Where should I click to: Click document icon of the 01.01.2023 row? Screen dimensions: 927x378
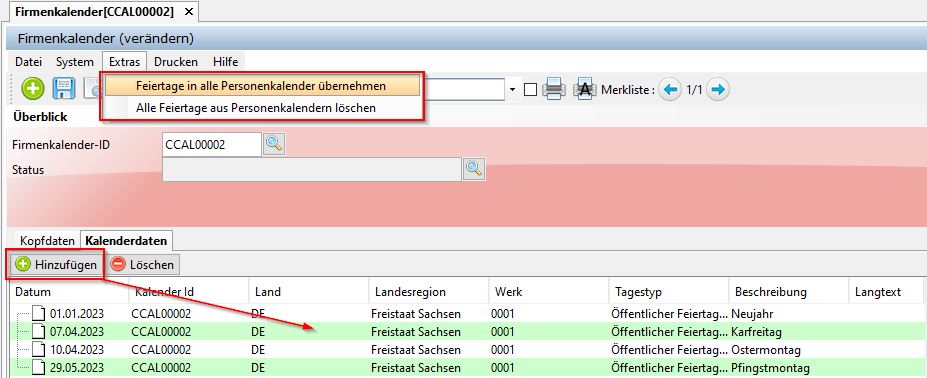(x=38, y=314)
